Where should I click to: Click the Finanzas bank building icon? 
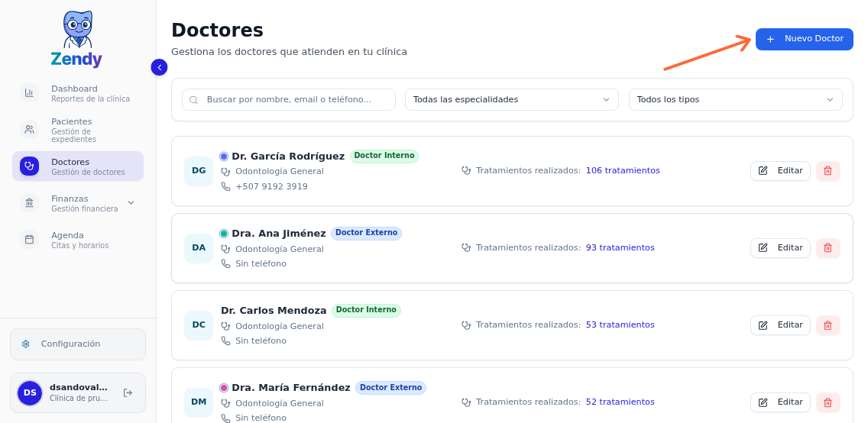(x=29, y=203)
